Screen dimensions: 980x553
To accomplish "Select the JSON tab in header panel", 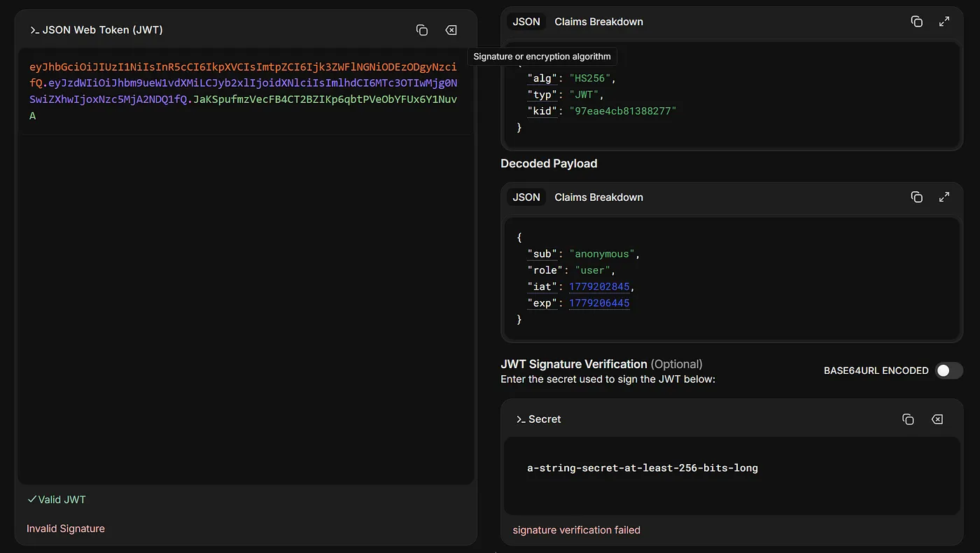I will point(526,22).
